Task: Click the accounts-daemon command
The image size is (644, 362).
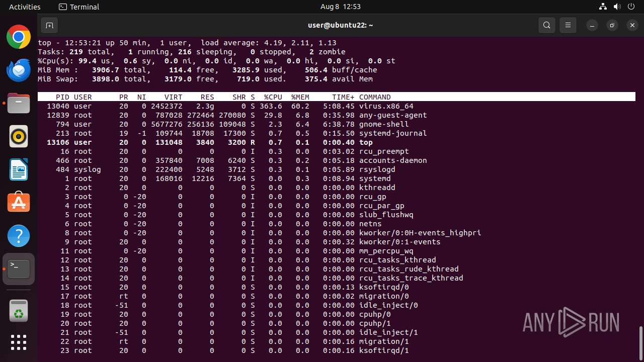Action: point(393,160)
